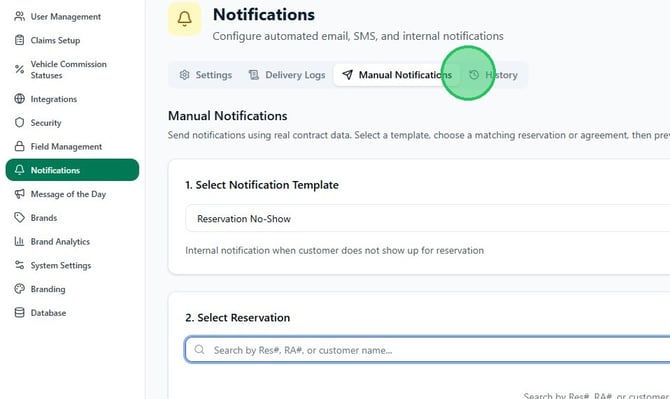Click the Branding palette icon

[19, 289]
